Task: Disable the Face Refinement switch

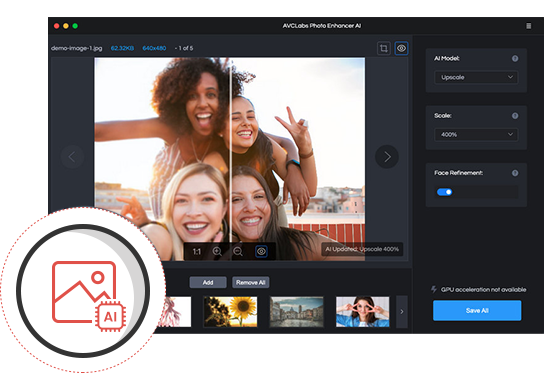Action: pyautogui.click(x=445, y=192)
